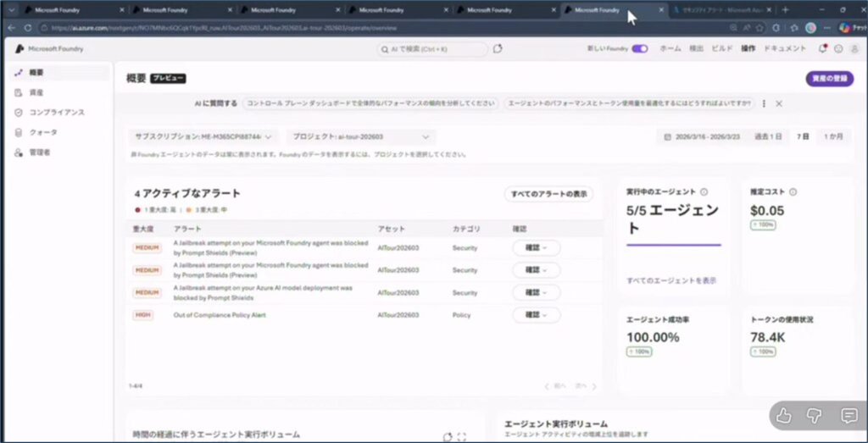The width and height of the screenshot is (868, 443).
Task: Click info icon beside 実行中のエージェント
Action: coord(704,192)
